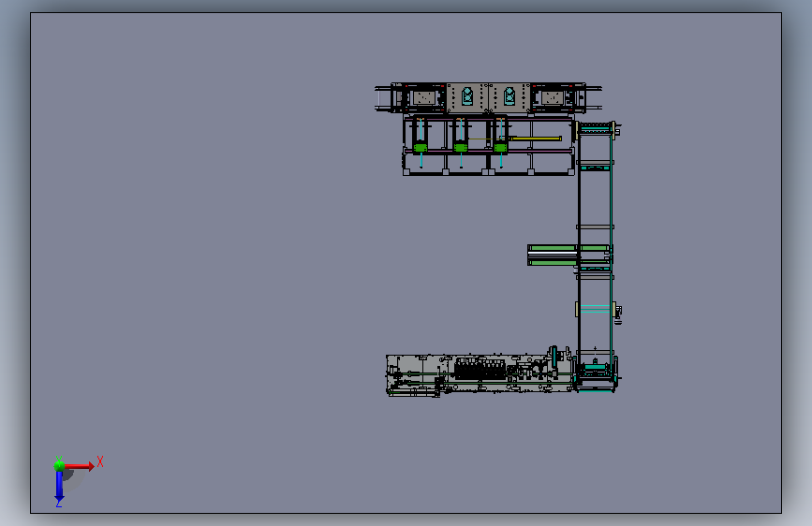Click the blue Z axis arrow of the triad

(59, 487)
